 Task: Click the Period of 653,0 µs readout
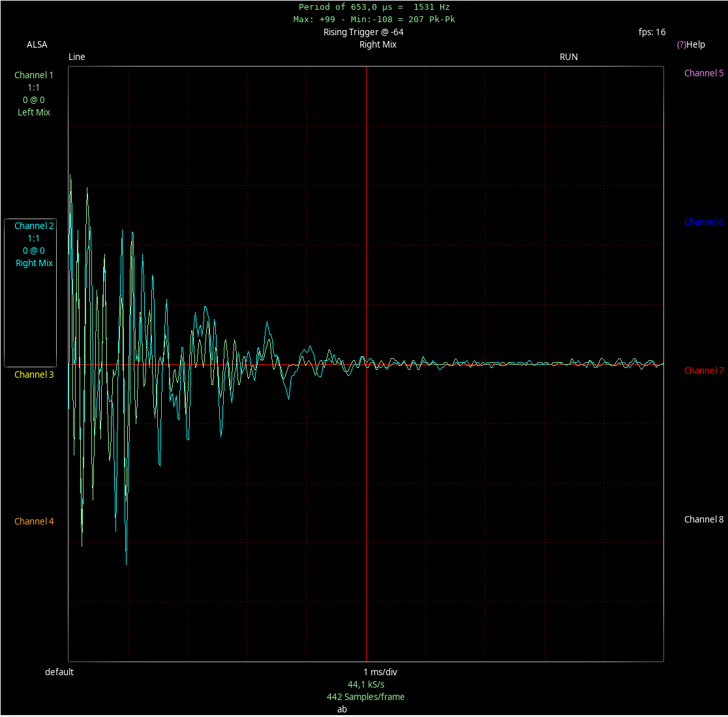(x=374, y=7)
